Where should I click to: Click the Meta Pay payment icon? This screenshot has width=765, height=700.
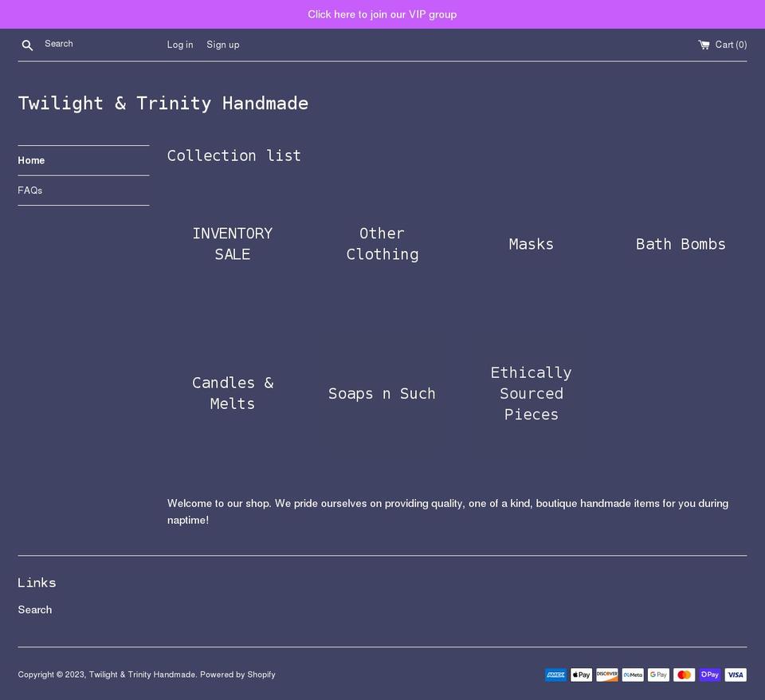click(x=632, y=674)
